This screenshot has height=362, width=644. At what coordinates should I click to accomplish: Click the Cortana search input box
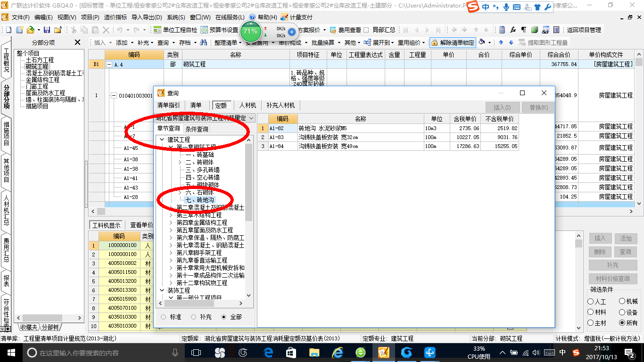[103, 352]
